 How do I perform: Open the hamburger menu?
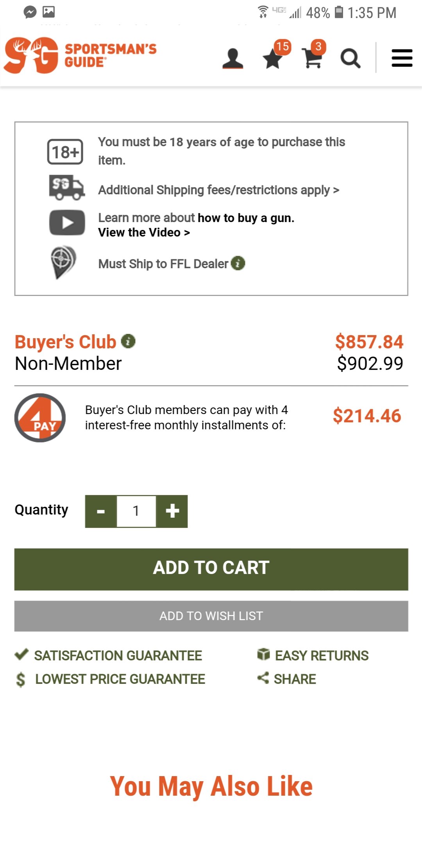click(x=402, y=58)
